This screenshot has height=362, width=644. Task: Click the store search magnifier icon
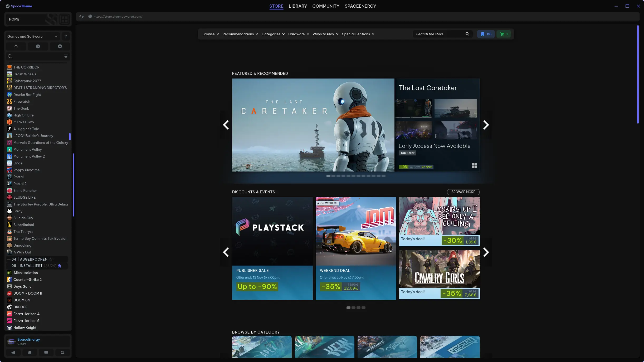[467, 34]
